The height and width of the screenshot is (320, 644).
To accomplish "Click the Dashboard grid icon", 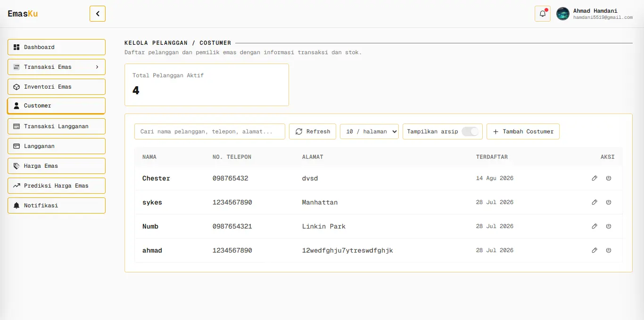I will pos(17,47).
